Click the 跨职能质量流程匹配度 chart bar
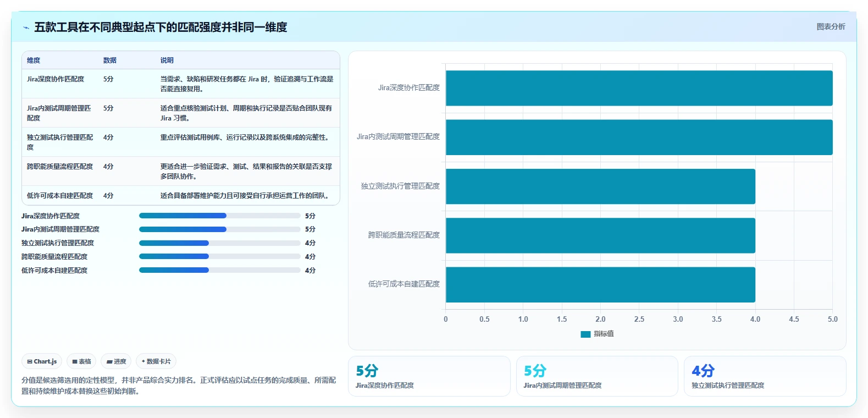This screenshot has height=418, width=868. [x=600, y=235]
